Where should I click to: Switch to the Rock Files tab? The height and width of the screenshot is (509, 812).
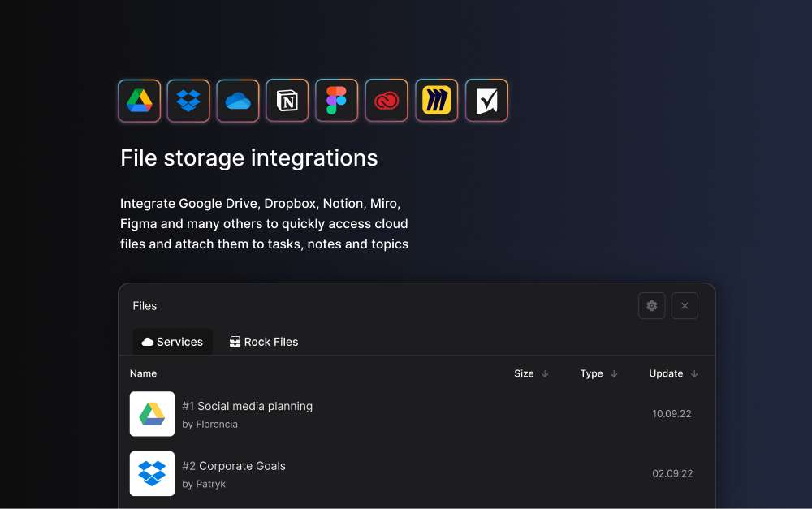(x=264, y=342)
